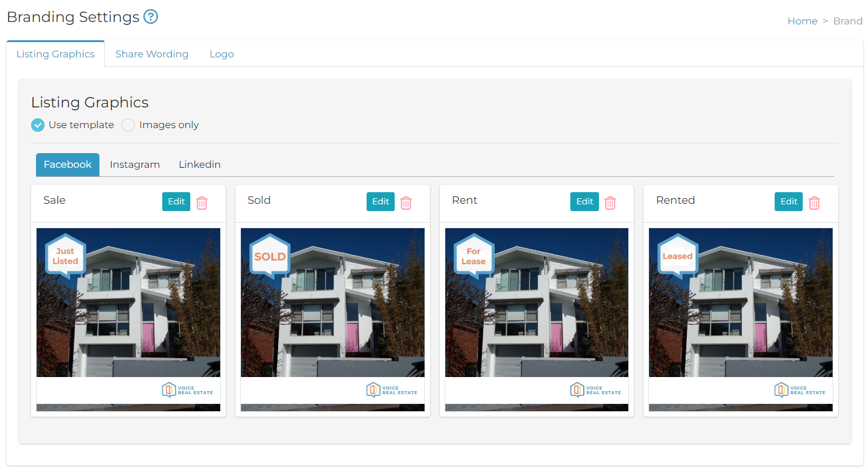Delete the Sold graphic with trash icon
868x471 pixels.
coord(406,203)
